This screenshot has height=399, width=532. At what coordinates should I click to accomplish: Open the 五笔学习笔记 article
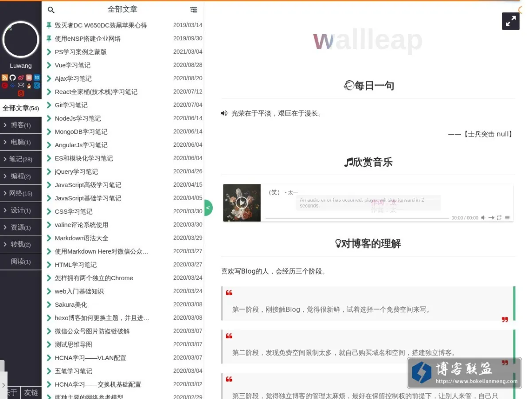coord(74,371)
